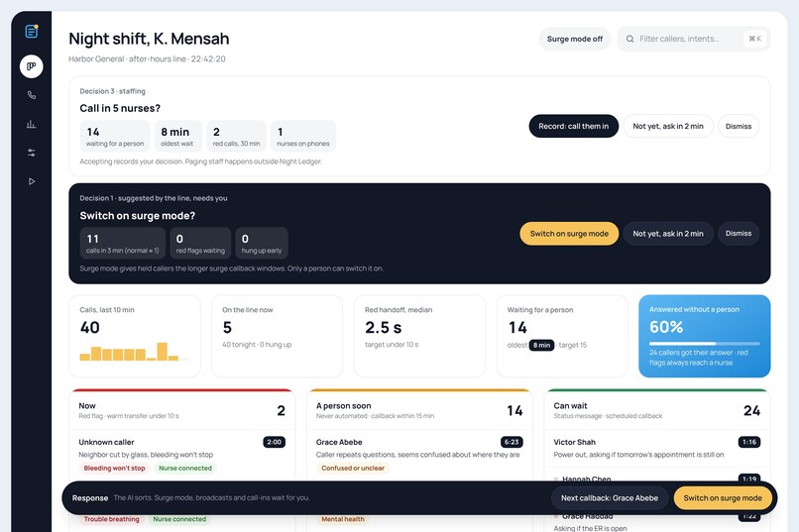The image size is (799, 532).
Task: Select the Now column header
Action: [182, 410]
